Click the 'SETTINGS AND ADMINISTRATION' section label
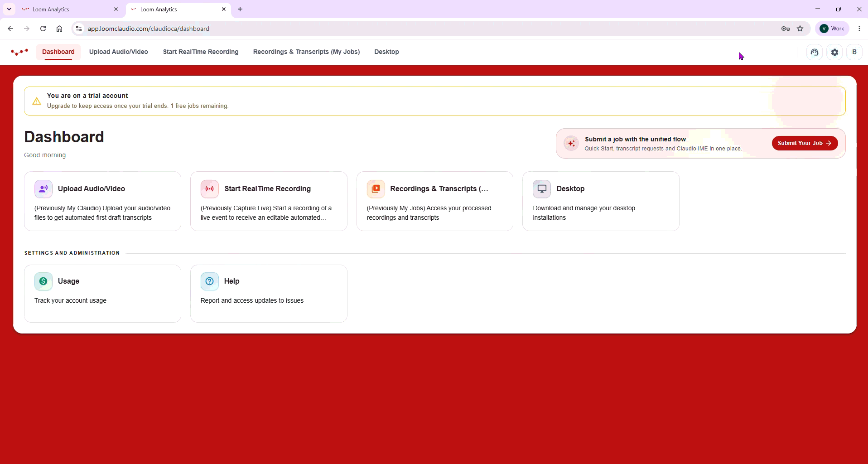868x464 pixels. (72, 253)
